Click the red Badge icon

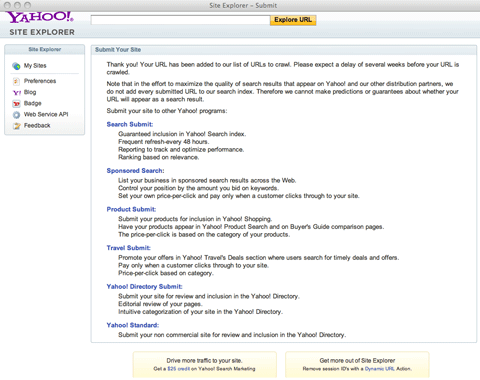click(16, 104)
